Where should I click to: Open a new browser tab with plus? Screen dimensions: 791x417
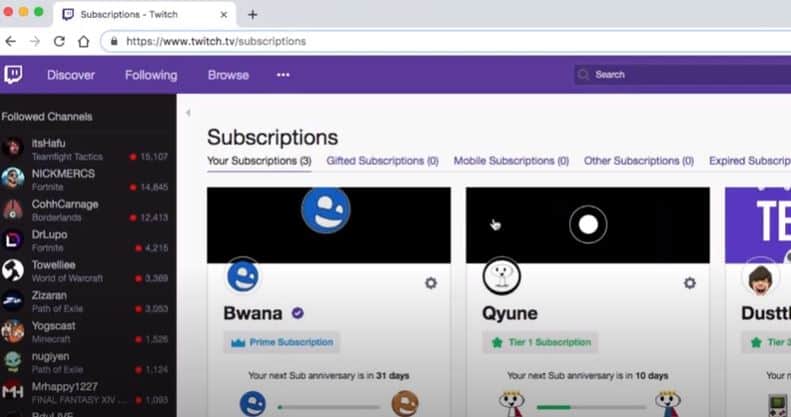point(253,15)
